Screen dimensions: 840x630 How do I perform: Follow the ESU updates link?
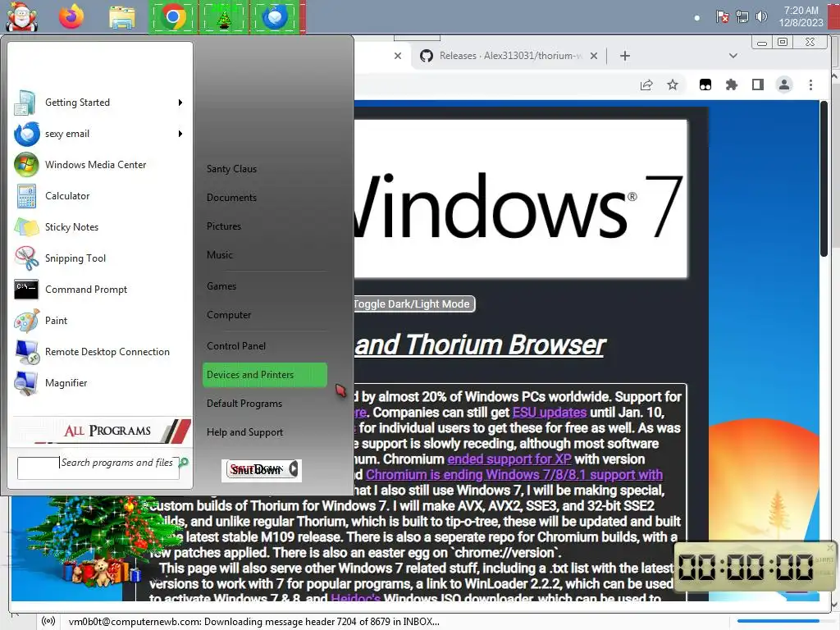click(x=549, y=413)
